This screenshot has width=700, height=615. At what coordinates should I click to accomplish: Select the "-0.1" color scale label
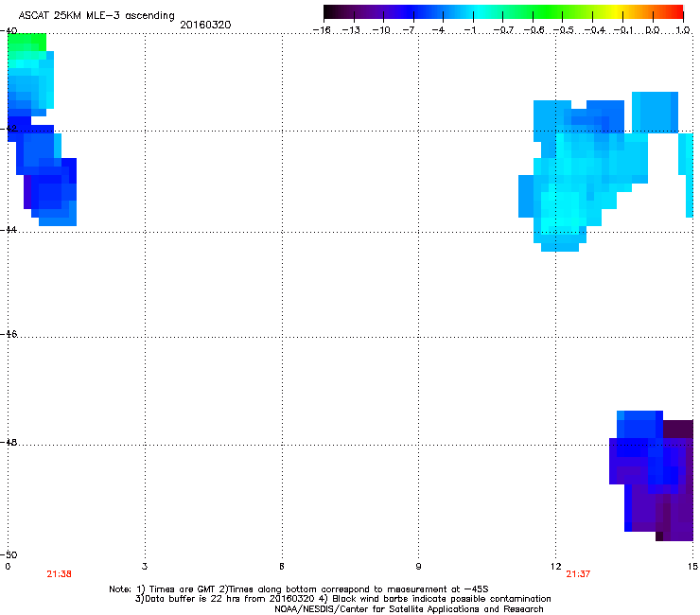coord(623,30)
